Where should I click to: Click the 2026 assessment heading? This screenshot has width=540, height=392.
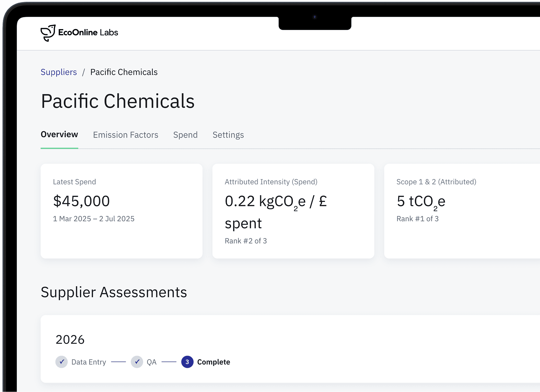70,339
